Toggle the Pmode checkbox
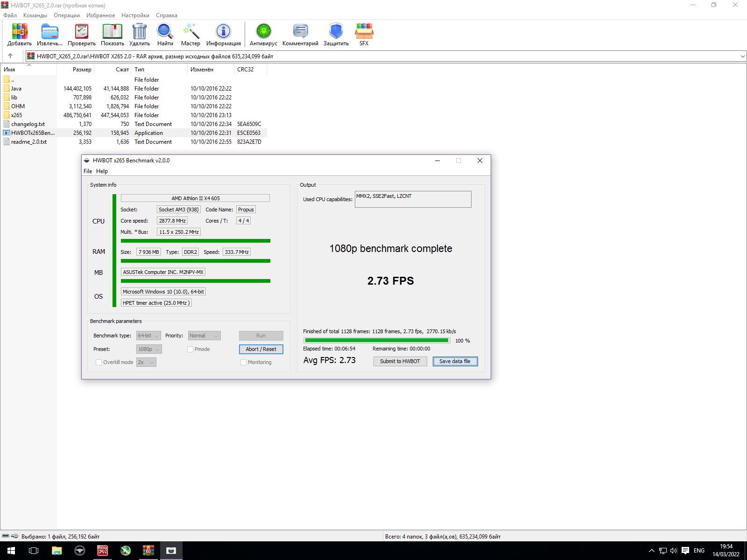This screenshot has width=747, height=560. click(x=190, y=349)
